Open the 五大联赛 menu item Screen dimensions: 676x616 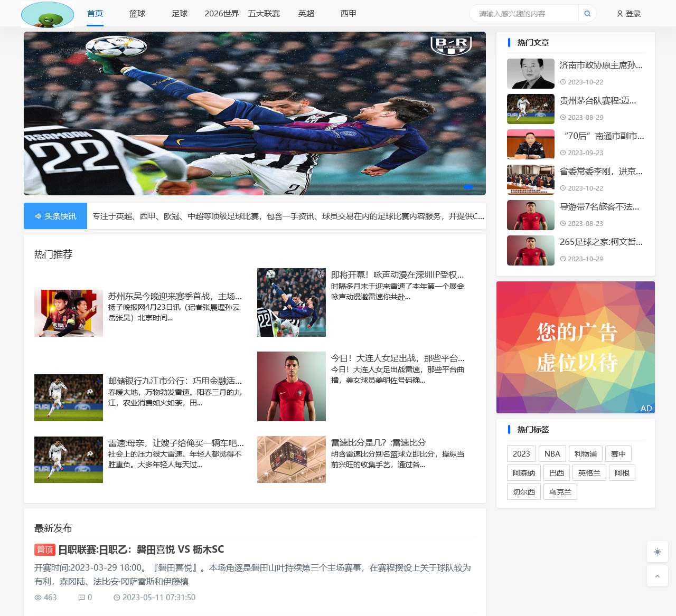pyautogui.click(x=264, y=14)
